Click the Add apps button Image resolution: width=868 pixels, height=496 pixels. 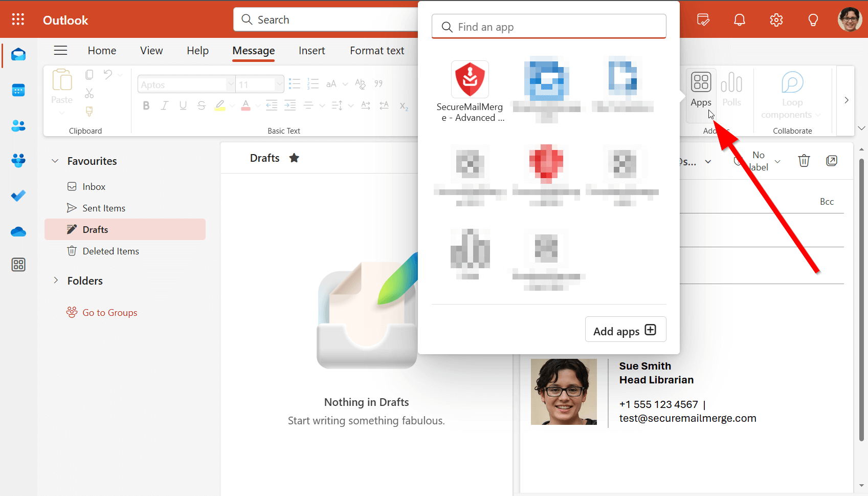click(625, 330)
